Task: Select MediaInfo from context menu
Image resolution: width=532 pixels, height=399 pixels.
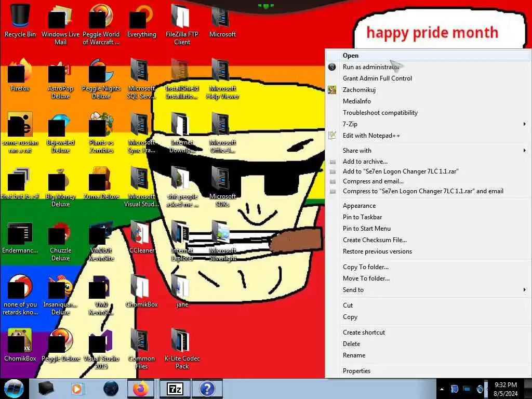Action: (428, 101)
